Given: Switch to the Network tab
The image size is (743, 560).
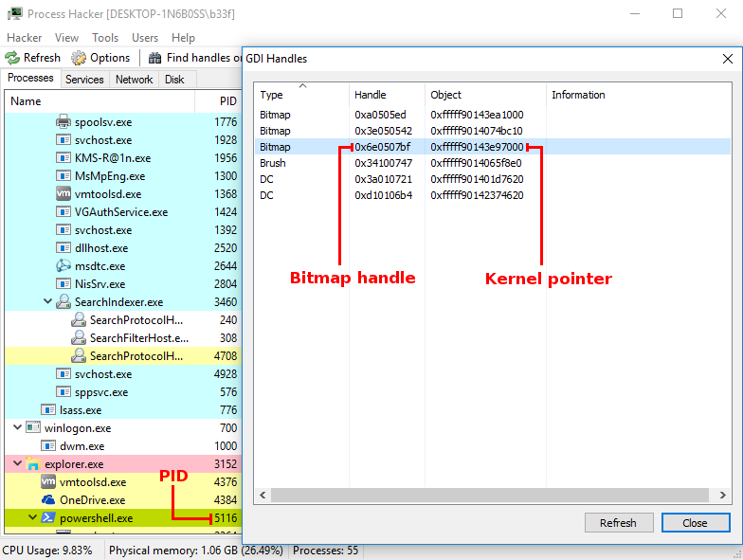Looking at the screenshot, I should coord(135,80).
